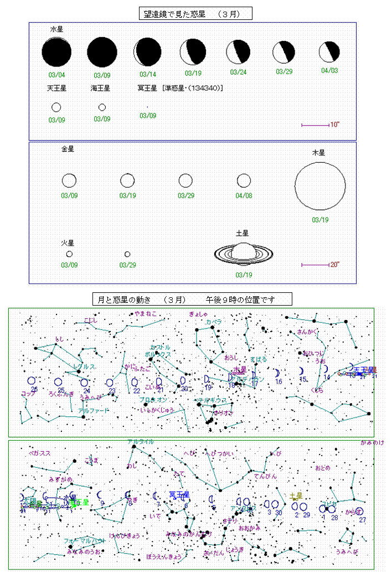Click the Venus disk dated 03/09
Image resolution: width=392 pixels, height=578 pixels.
pyautogui.click(x=69, y=180)
